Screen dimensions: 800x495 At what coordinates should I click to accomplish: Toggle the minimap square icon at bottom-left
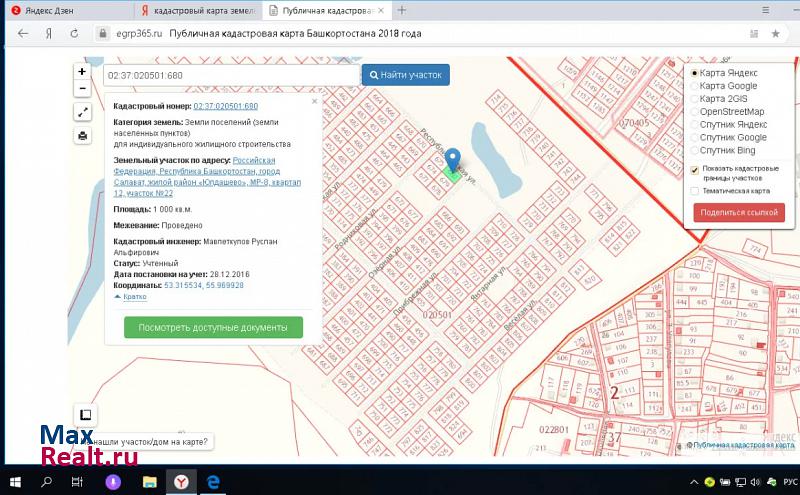coord(85,415)
